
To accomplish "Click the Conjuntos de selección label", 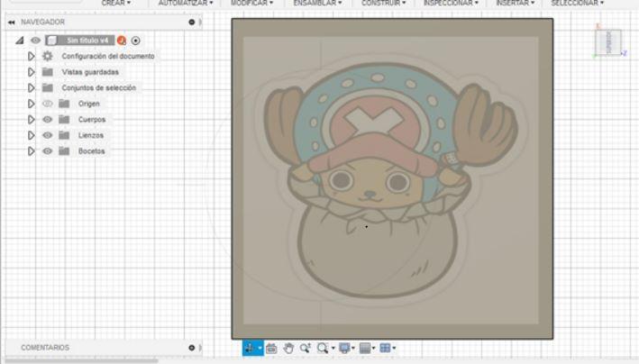I will [x=99, y=87].
